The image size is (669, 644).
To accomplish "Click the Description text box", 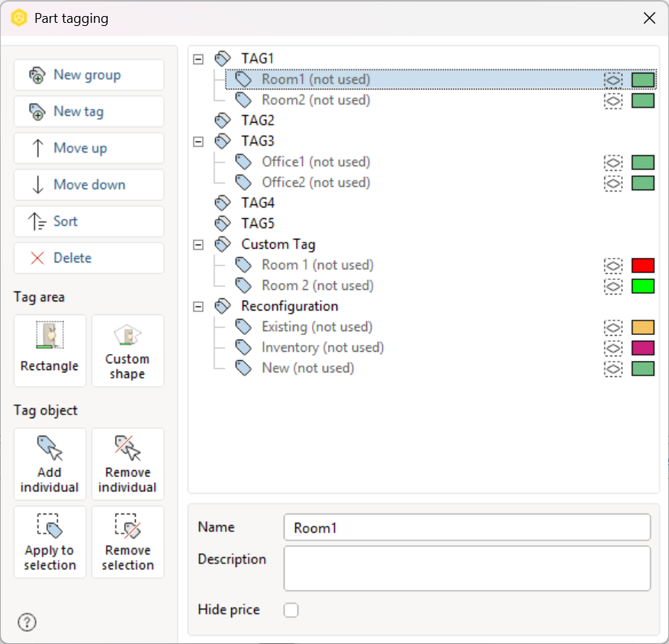I will [x=467, y=568].
